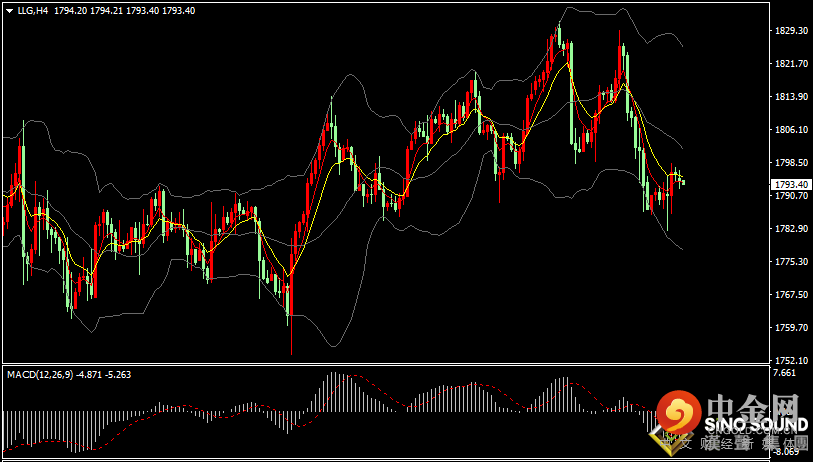The height and width of the screenshot is (462, 813).
Task: Click the 7.661 MACD scale label
Action: click(x=783, y=373)
